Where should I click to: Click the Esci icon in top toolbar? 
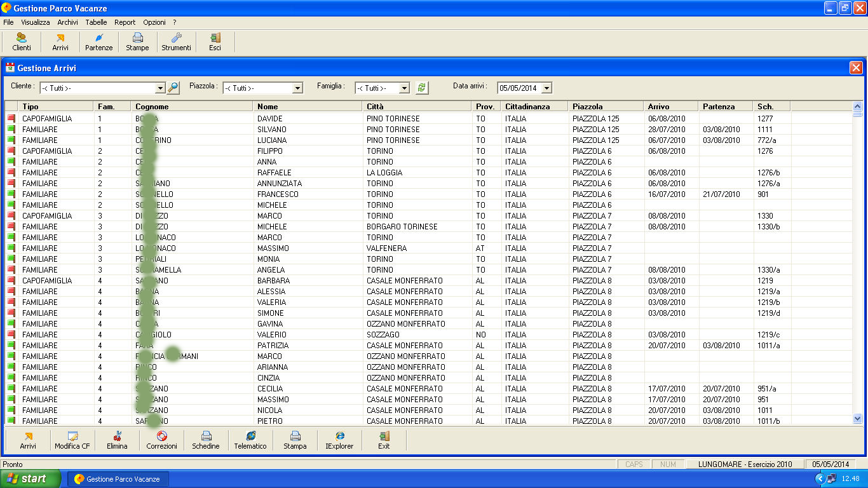click(x=215, y=42)
